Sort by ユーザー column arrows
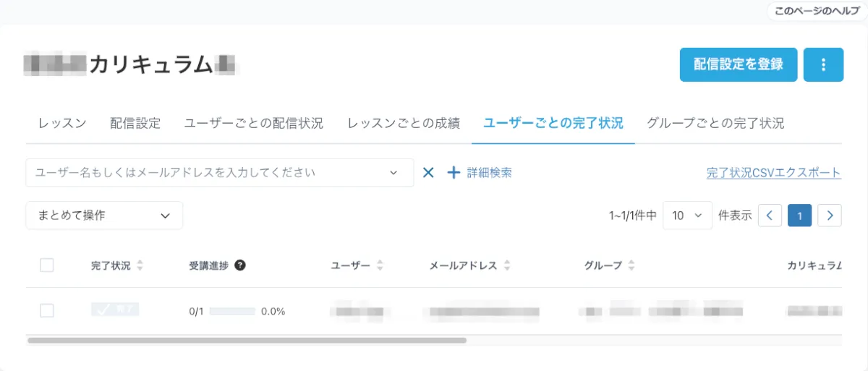 (x=380, y=265)
